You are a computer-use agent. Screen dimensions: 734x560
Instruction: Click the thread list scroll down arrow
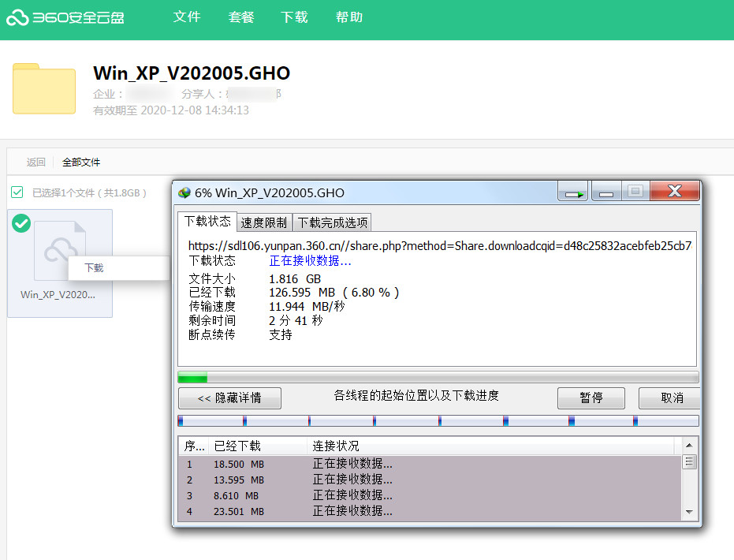point(689,512)
